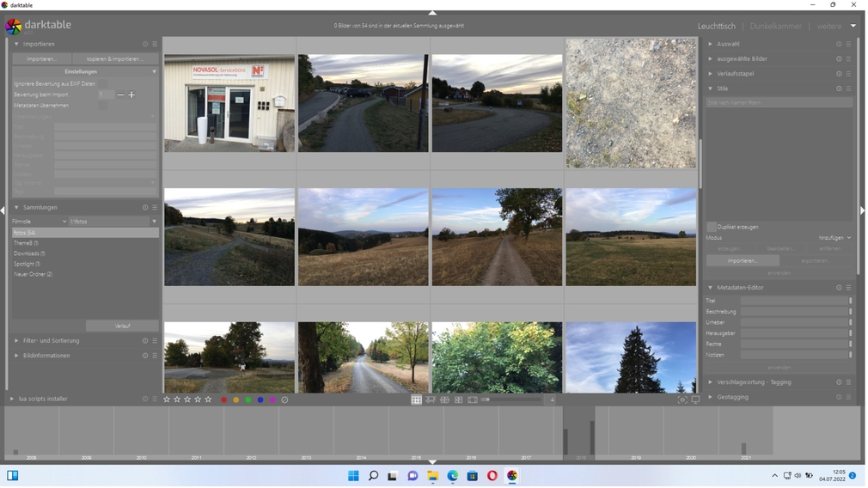Switch to the Dunkelkammer view
The width and height of the screenshot is (868, 488).
tap(775, 26)
